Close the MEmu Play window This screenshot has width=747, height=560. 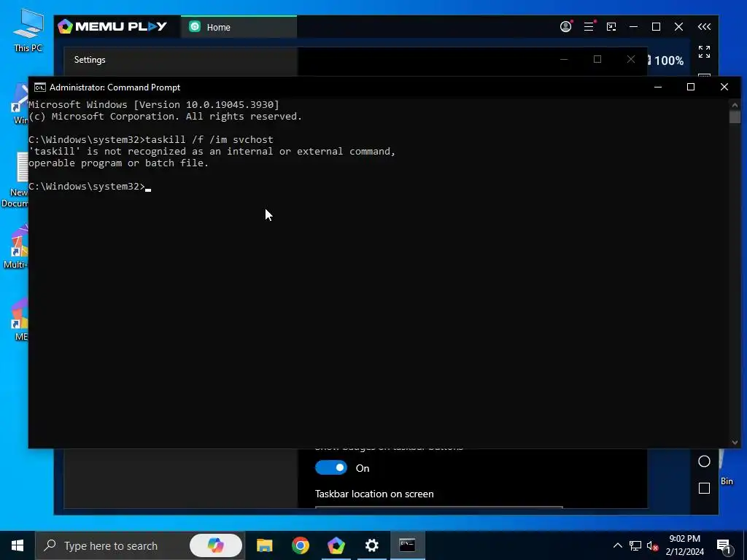[x=679, y=27]
